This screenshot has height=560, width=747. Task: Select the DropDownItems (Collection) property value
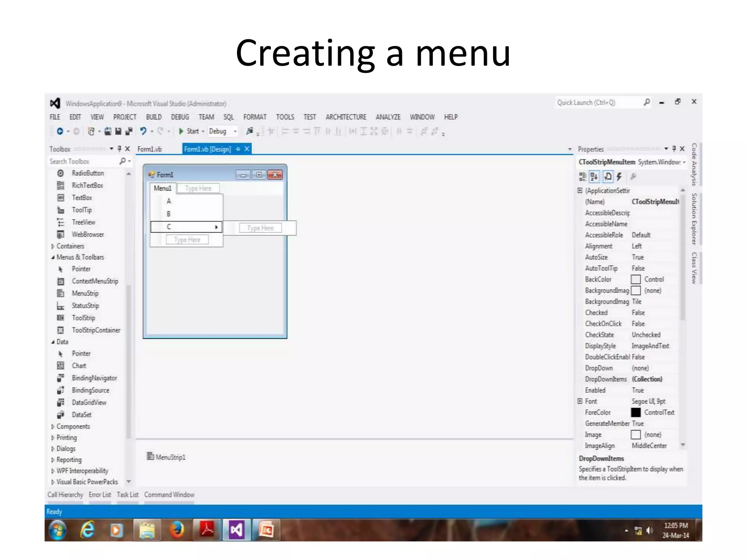click(x=647, y=379)
